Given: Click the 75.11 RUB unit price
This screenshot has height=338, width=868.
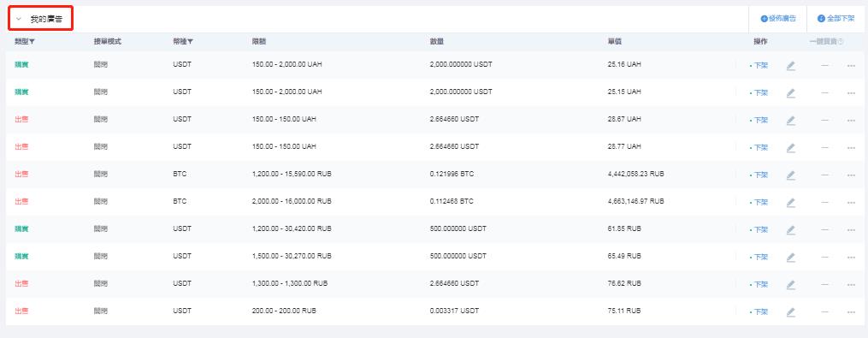Looking at the screenshot, I should pyautogui.click(x=624, y=311).
